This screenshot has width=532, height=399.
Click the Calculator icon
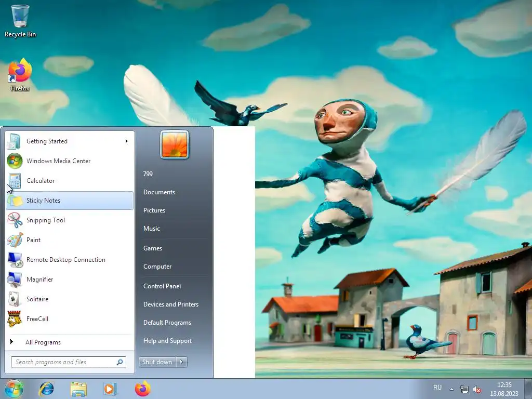pos(15,180)
